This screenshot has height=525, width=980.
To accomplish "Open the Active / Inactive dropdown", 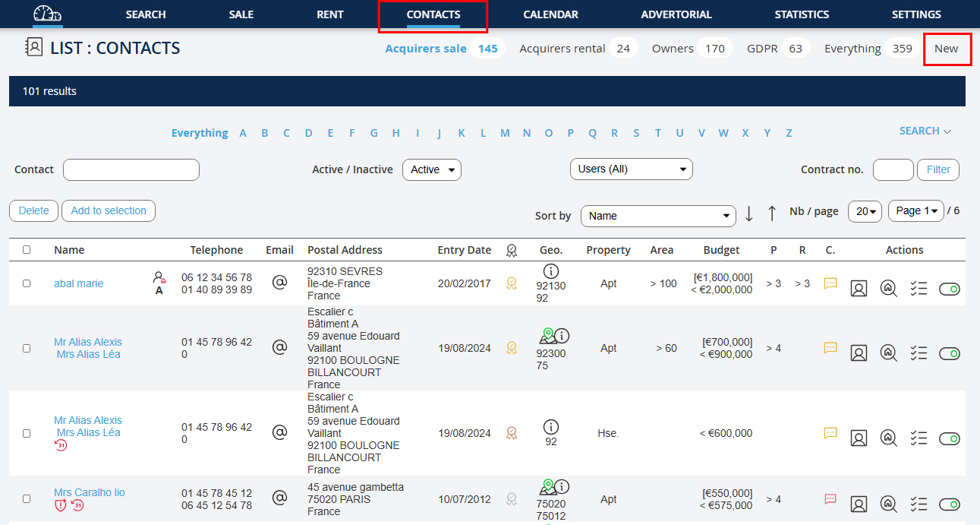I will 431,169.
